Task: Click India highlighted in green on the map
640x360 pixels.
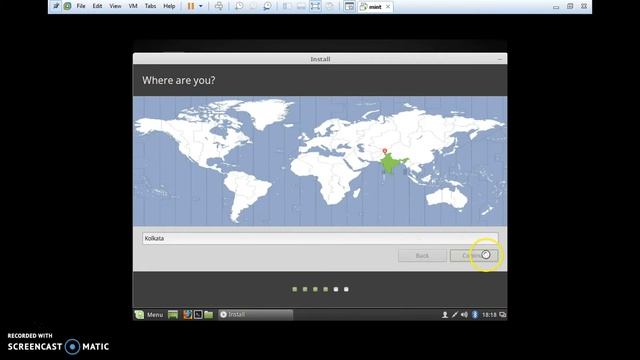Action: click(390, 163)
